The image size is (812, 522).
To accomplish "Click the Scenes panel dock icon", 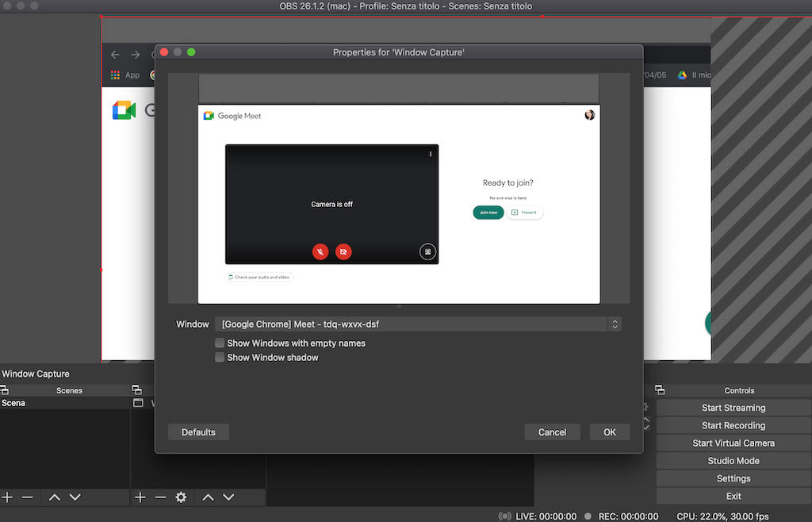I will (x=4, y=390).
